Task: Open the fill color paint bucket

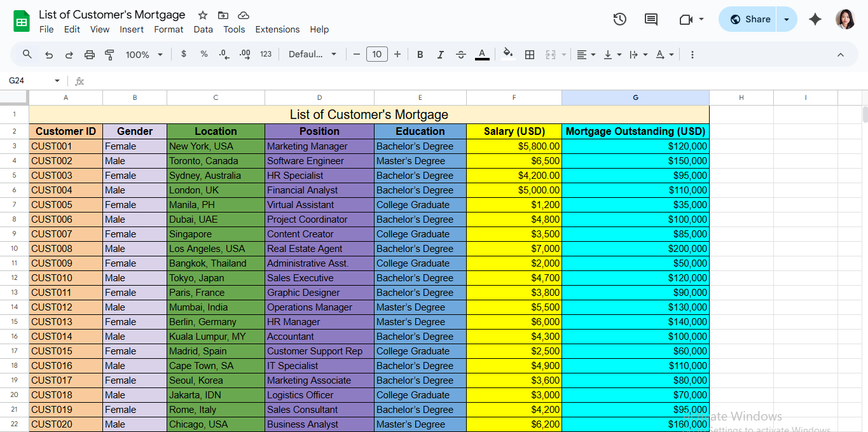Action: pos(507,55)
